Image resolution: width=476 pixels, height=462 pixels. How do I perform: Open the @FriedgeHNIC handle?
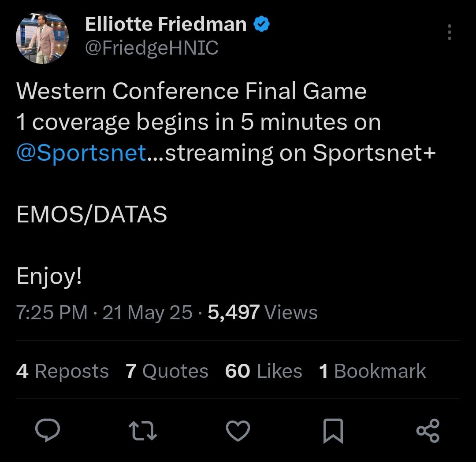[x=152, y=48]
